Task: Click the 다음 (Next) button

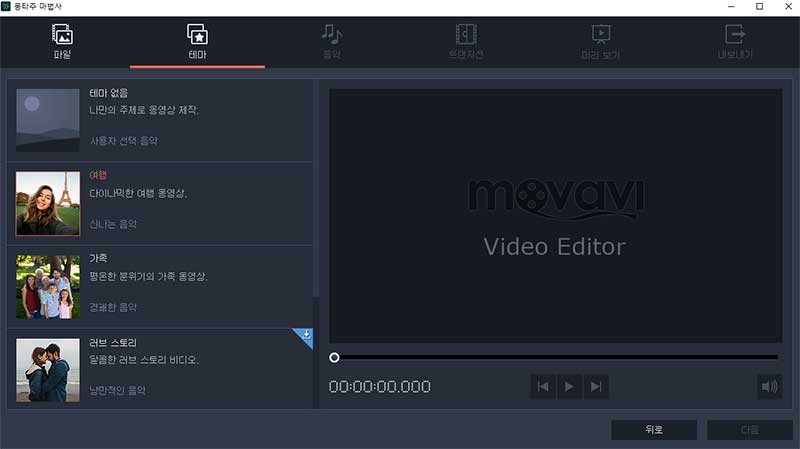Action: point(749,430)
